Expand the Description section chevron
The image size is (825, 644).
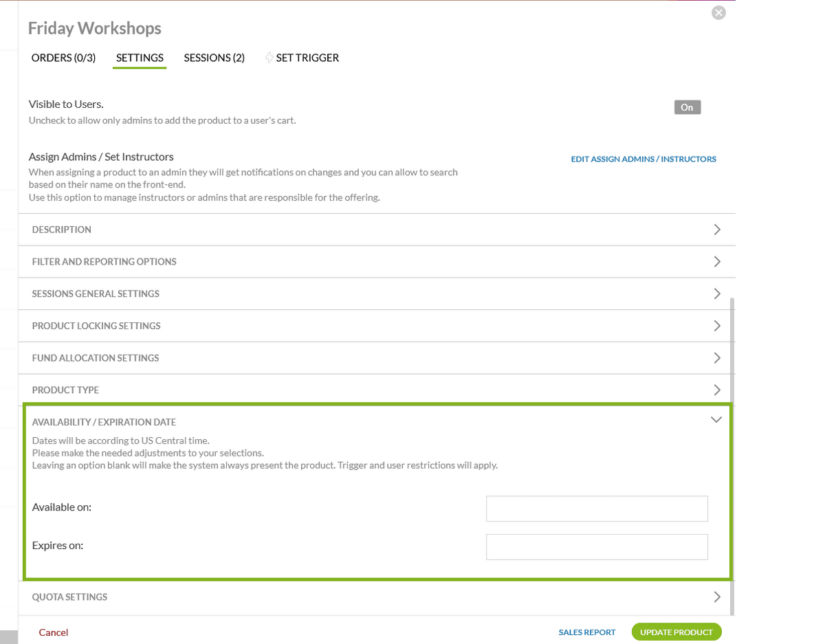point(716,230)
